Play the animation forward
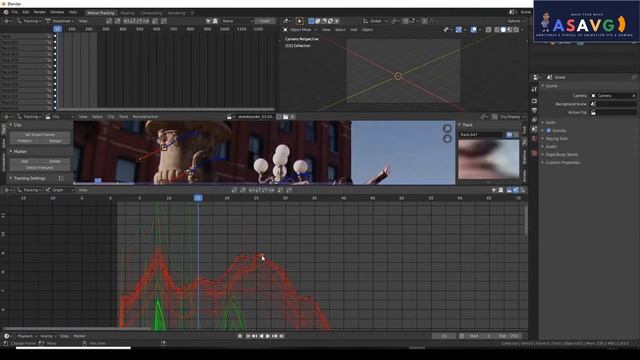 (x=268, y=336)
